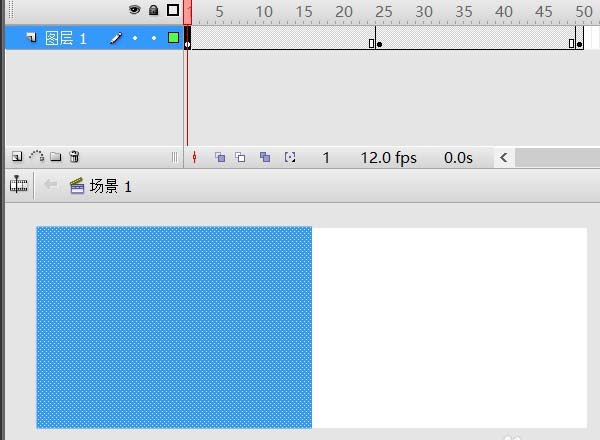
Task: Select layer 图层 1 by its name
Action: coord(65,38)
